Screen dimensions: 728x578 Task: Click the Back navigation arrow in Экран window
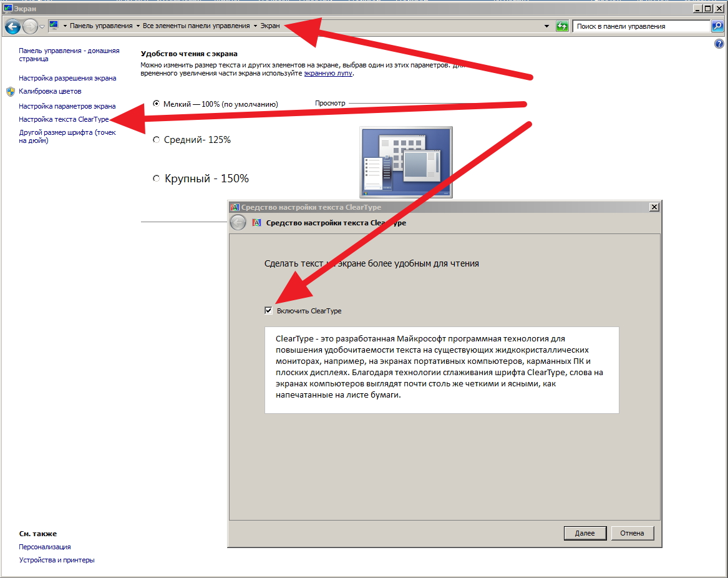(12, 26)
